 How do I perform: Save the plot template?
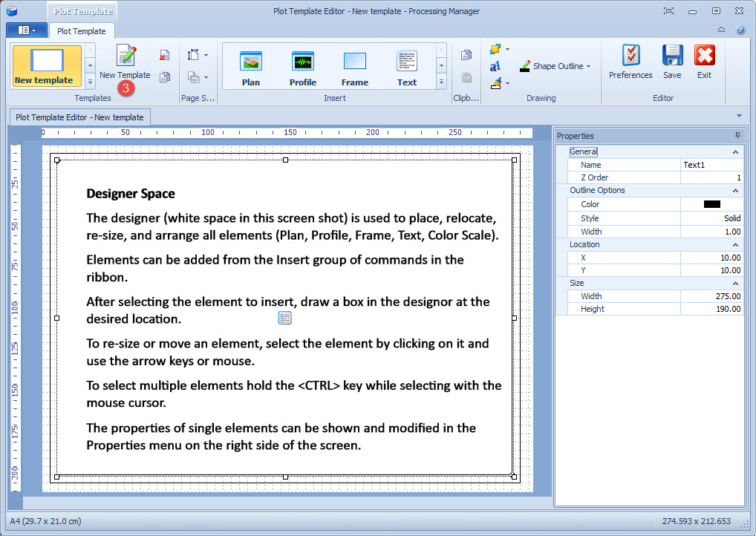point(672,62)
